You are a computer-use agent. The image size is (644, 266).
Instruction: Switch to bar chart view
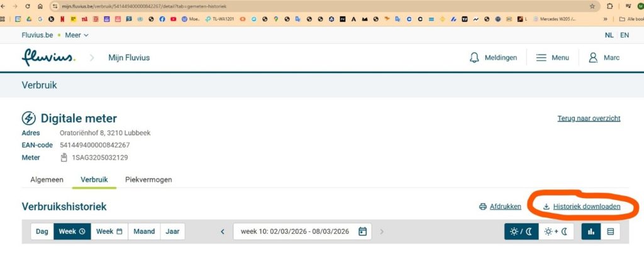(591, 231)
